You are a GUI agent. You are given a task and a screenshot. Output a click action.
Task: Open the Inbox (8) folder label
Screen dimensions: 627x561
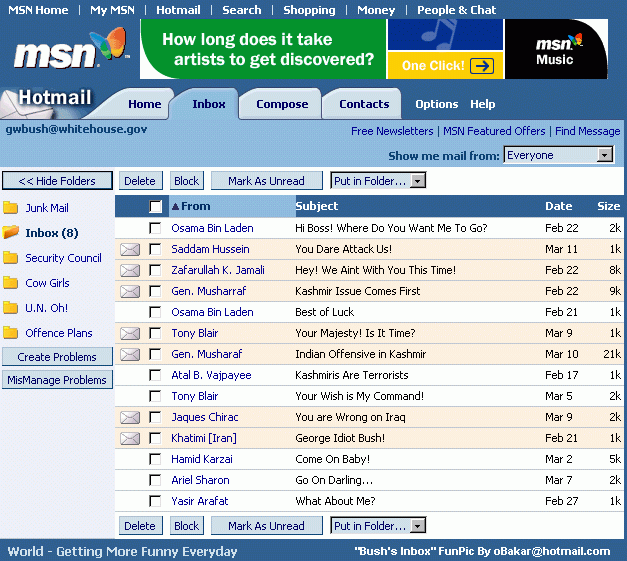(x=52, y=233)
